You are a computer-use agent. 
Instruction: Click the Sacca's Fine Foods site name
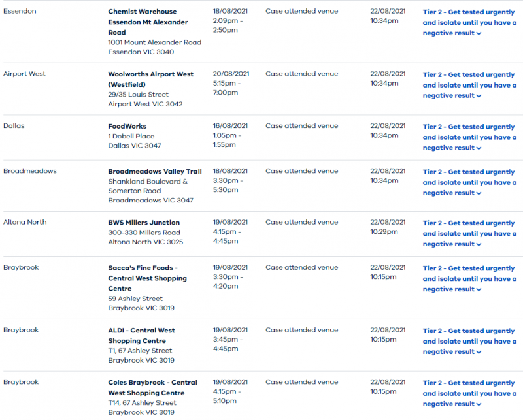[147, 278]
